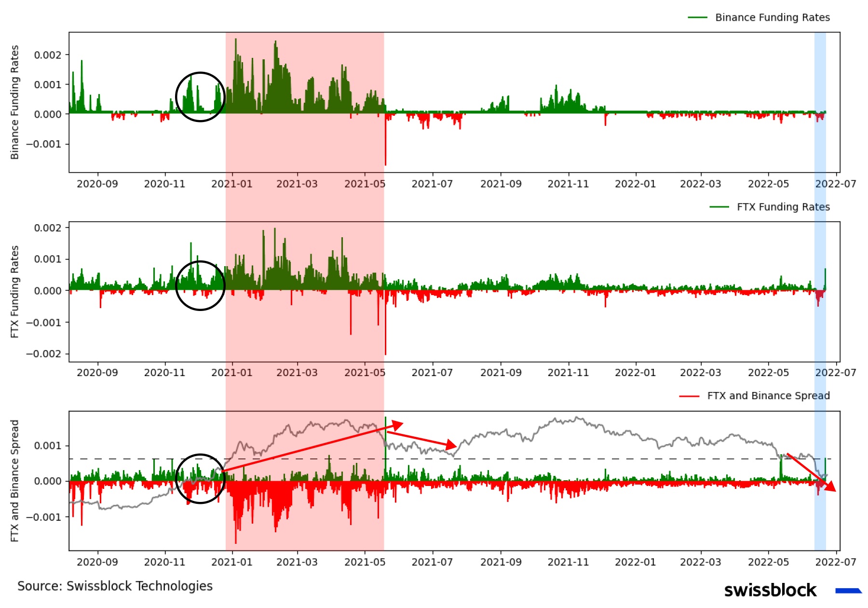Click the "FTX Funding Rates" legend label
Viewport: 868px width, 608px height.
pyautogui.click(x=783, y=207)
